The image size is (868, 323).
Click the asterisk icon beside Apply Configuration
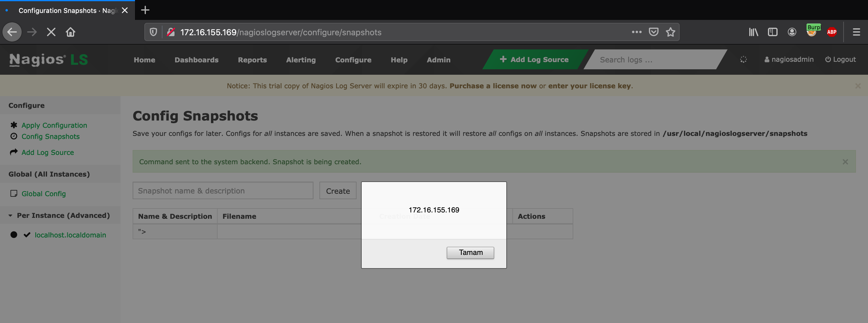click(x=14, y=125)
